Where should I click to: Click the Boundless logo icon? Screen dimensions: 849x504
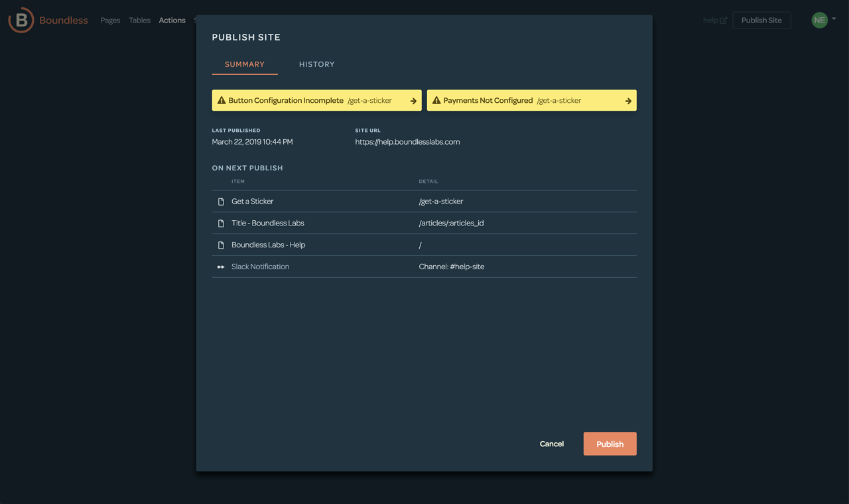(x=21, y=20)
